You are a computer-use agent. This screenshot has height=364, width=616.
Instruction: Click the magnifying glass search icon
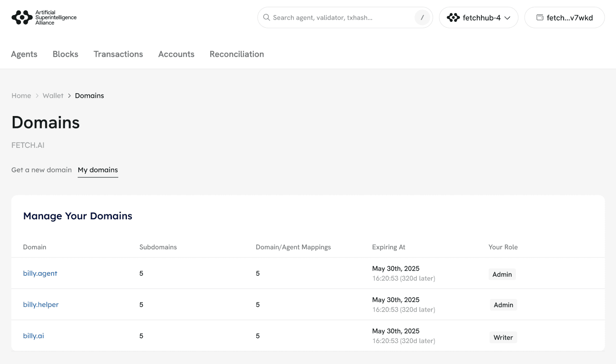[267, 18]
